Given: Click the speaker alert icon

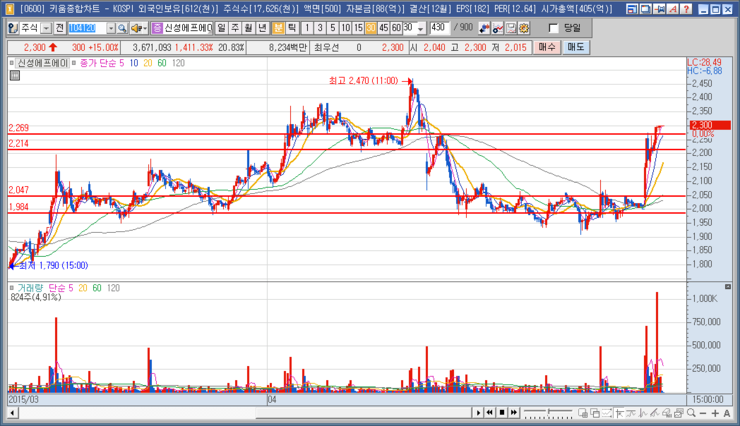Looking at the screenshot, I should [136, 28].
